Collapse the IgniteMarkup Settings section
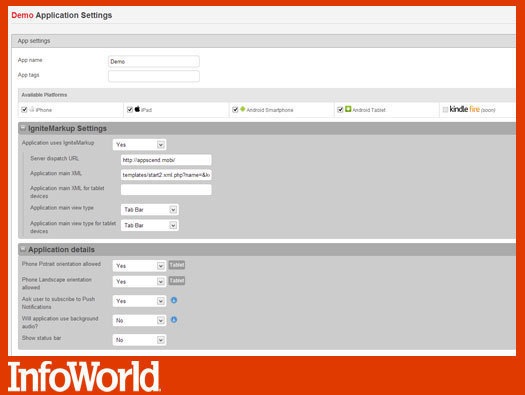525x395 pixels. click(x=23, y=128)
